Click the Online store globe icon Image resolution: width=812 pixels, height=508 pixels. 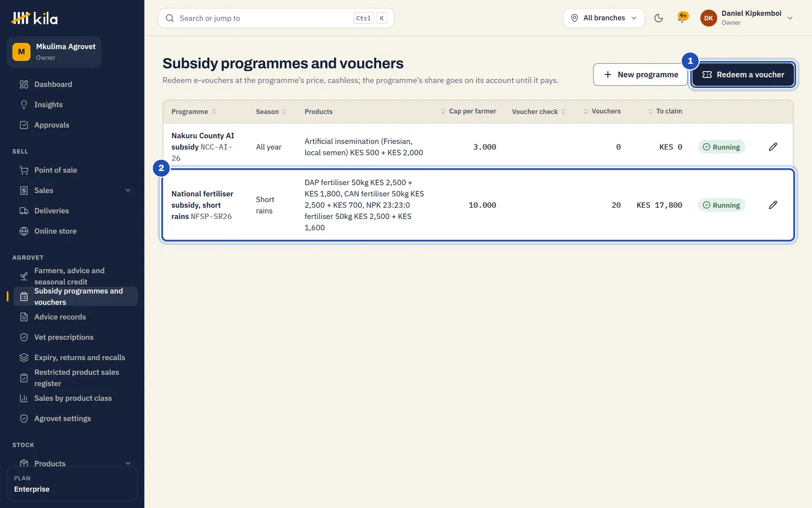click(24, 231)
